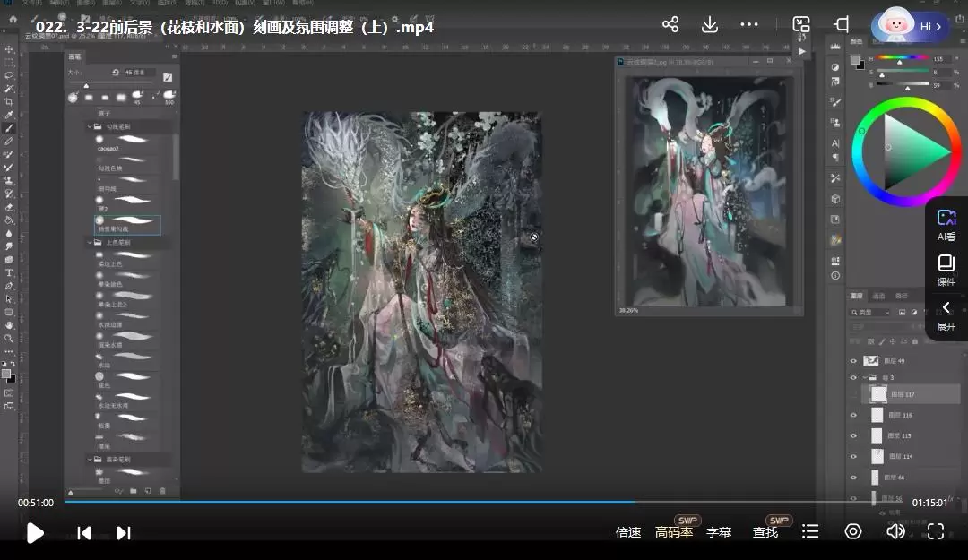
Task: Select the Eraser tool
Action: (9, 207)
